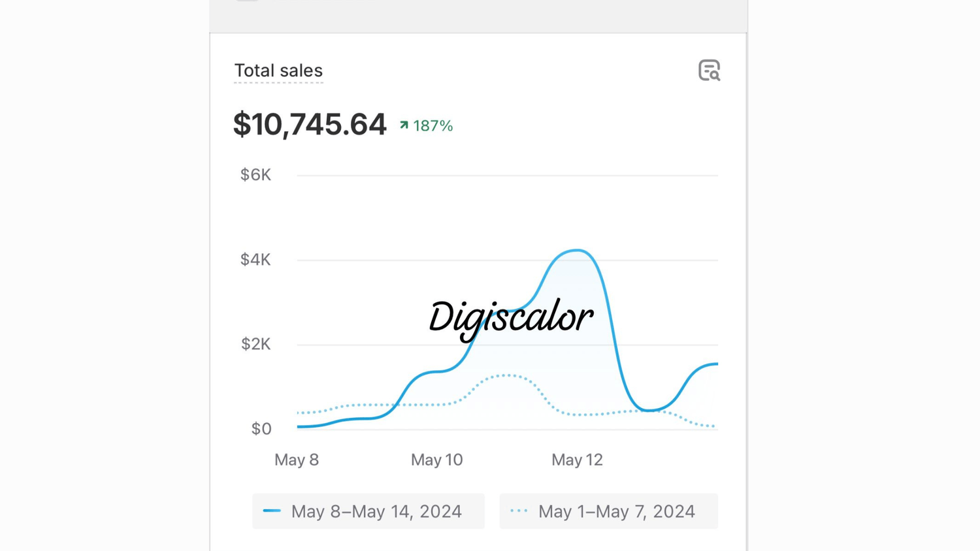Image resolution: width=980 pixels, height=551 pixels.
Task: Click the $6K axis label
Action: pos(255,175)
